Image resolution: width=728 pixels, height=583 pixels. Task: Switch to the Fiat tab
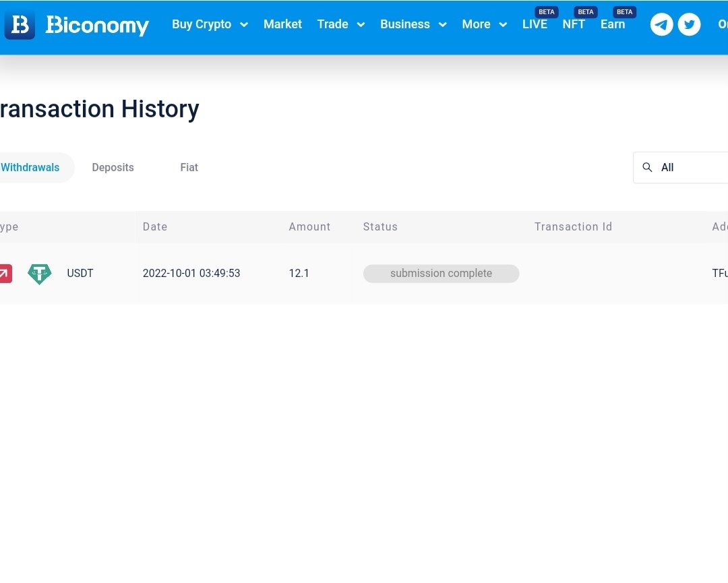(189, 168)
